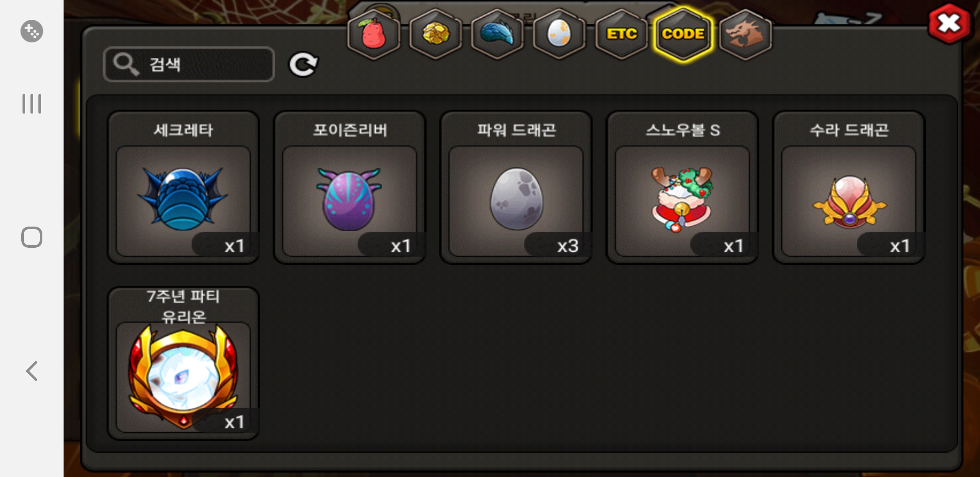Image resolution: width=980 pixels, height=477 pixels.
Task: Open the brown dragon head tab
Action: [x=745, y=34]
